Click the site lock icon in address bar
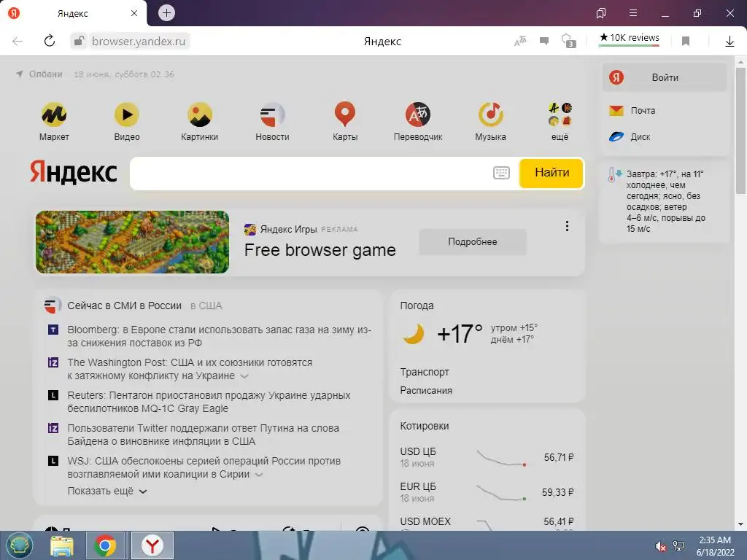This screenshot has height=560, width=747. (79, 41)
